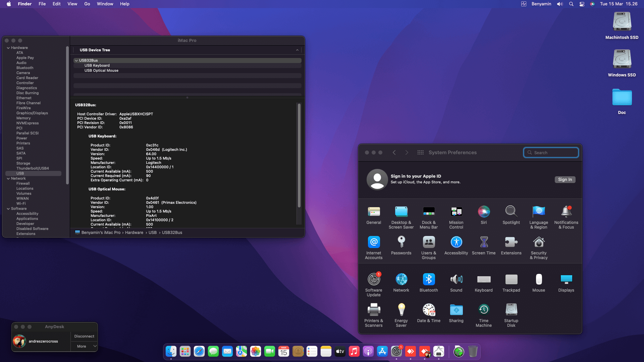Open Bluetooth preferences pane
Image resolution: width=644 pixels, height=362 pixels.
coord(429,283)
